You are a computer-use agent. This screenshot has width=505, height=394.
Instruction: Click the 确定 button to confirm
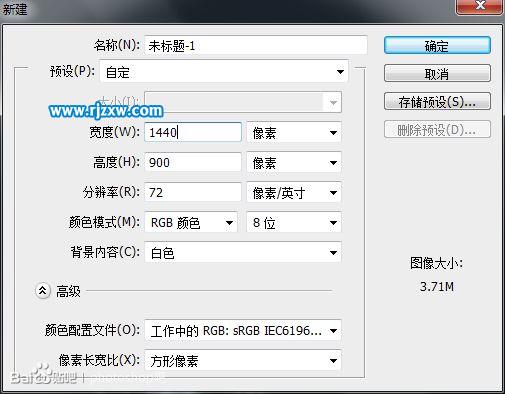pyautogui.click(x=437, y=45)
